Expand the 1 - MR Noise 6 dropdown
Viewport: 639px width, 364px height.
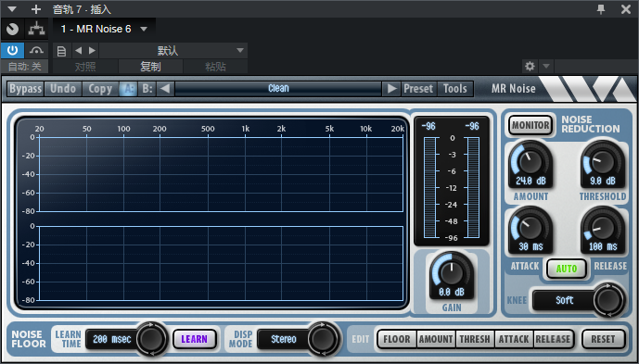[x=144, y=29]
